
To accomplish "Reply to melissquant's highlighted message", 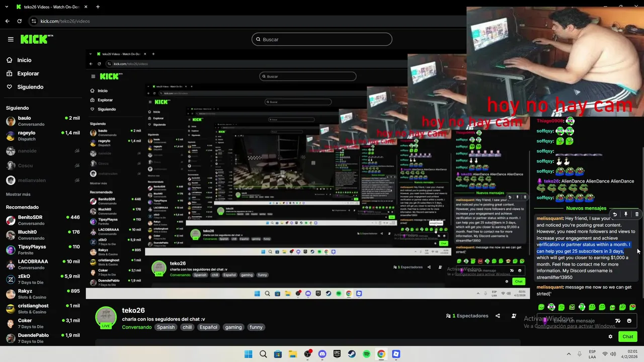I will pyautogui.click(x=614, y=214).
